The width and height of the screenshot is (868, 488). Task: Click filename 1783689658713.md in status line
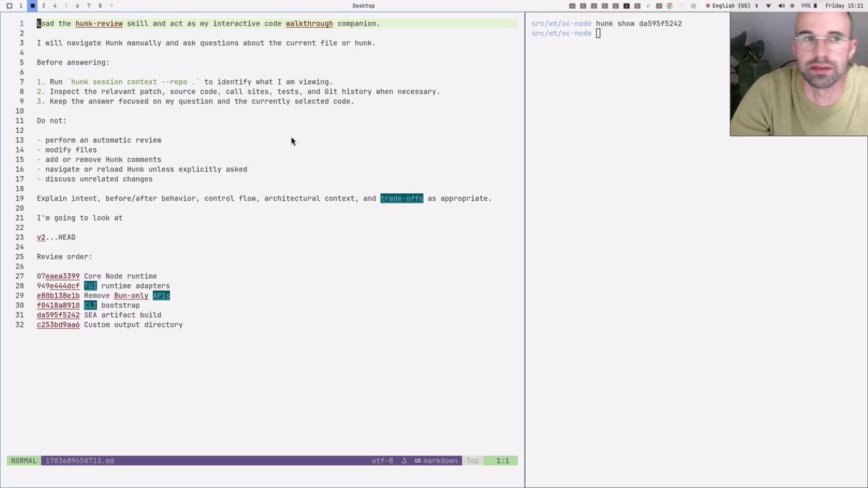click(80, 461)
